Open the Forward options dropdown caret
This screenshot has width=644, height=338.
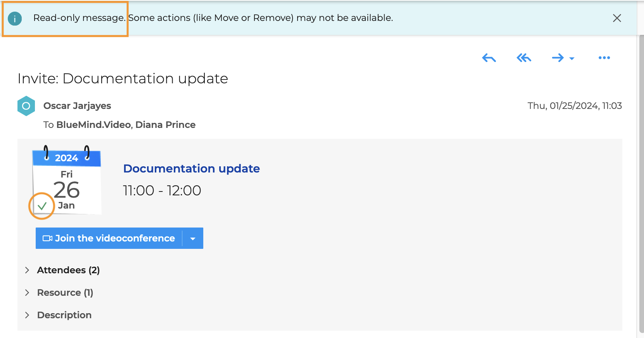572,59
